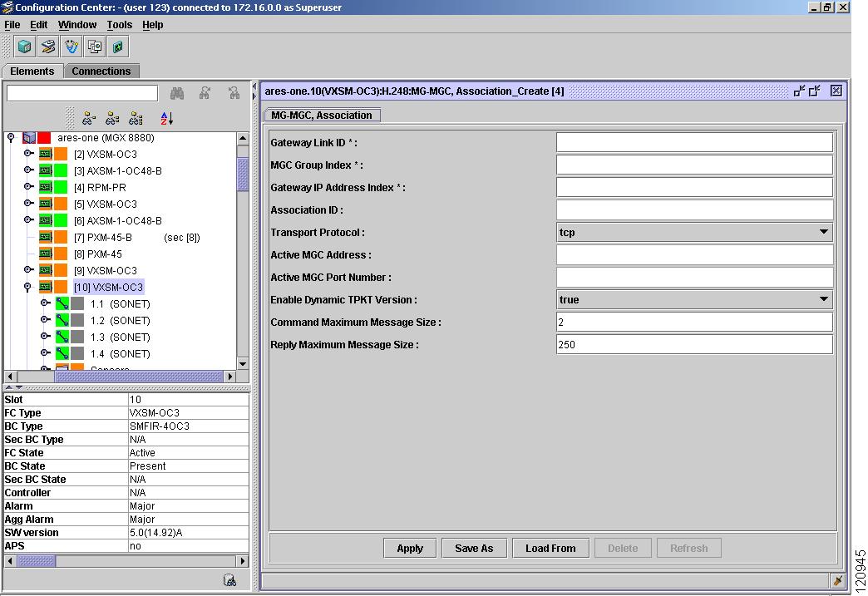This screenshot has height=596, width=868.
Task: Click the first shrink-arrow icon in panel title bar
Action: pyautogui.click(x=799, y=91)
